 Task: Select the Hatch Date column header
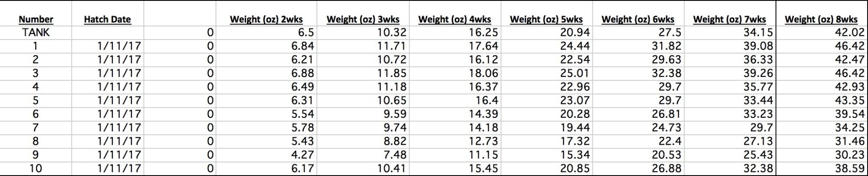coord(107,20)
